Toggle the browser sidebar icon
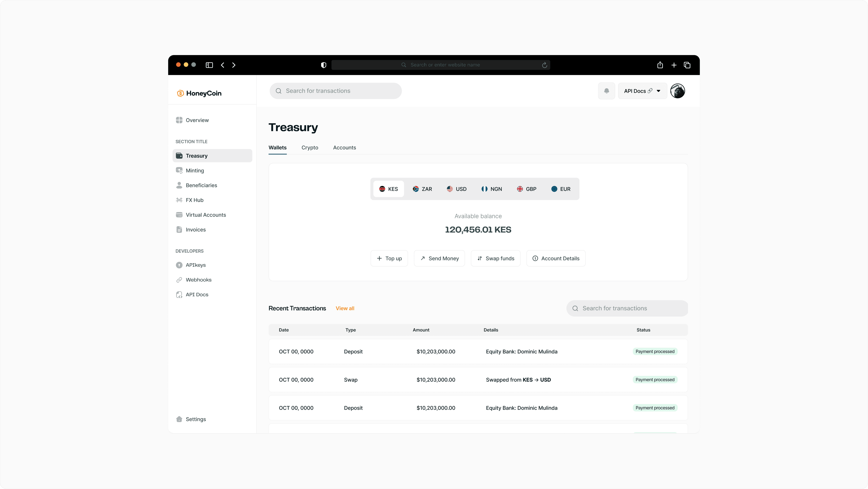 pos(209,65)
